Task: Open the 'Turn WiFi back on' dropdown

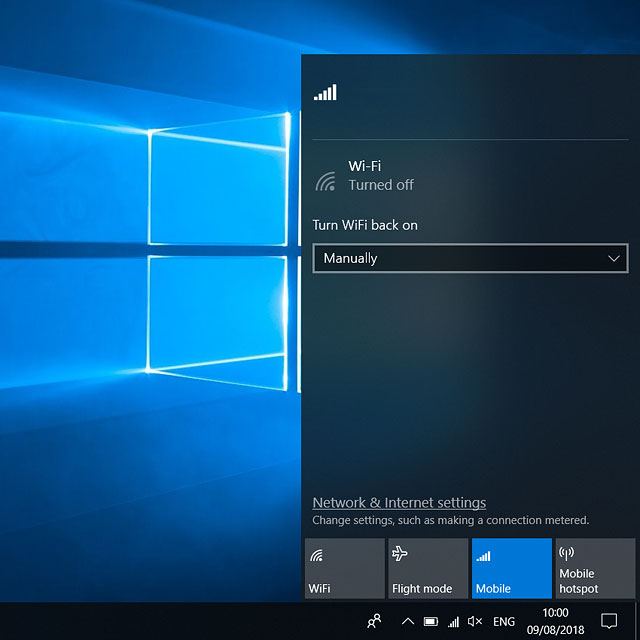Action: tap(470, 258)
